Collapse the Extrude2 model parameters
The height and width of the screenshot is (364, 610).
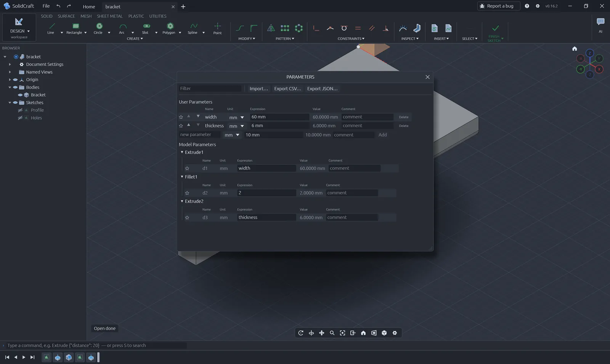[182, 201]
